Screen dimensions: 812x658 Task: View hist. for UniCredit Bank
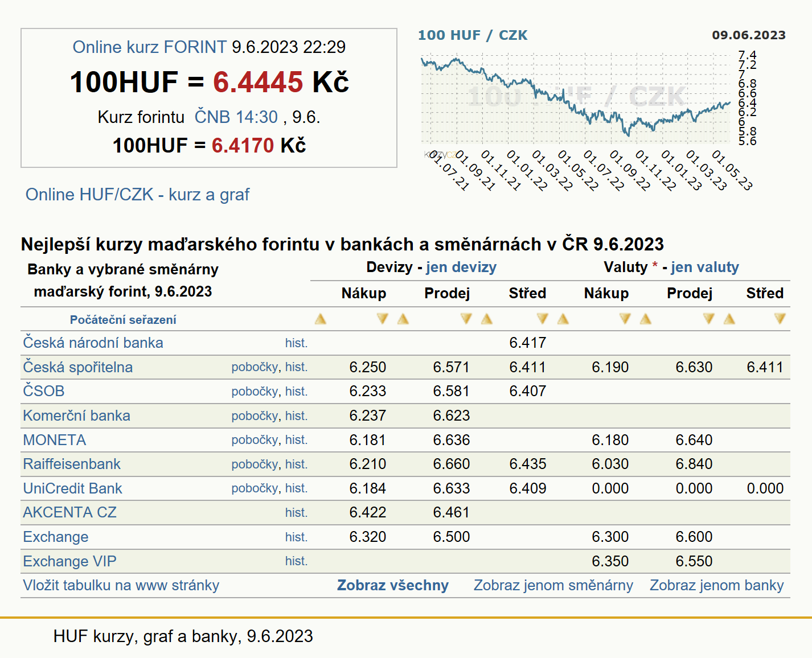point(296,488)
